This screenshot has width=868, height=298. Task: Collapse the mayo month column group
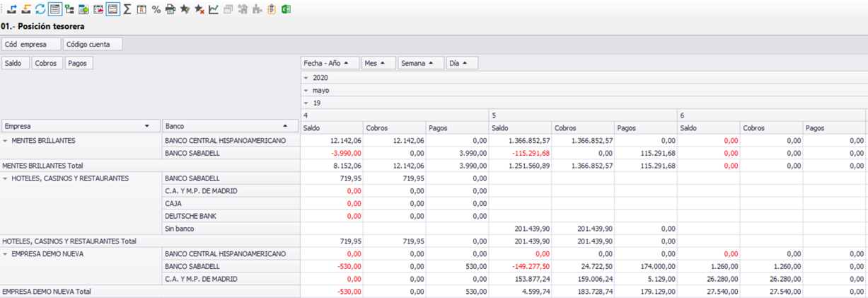pos(306,91)
